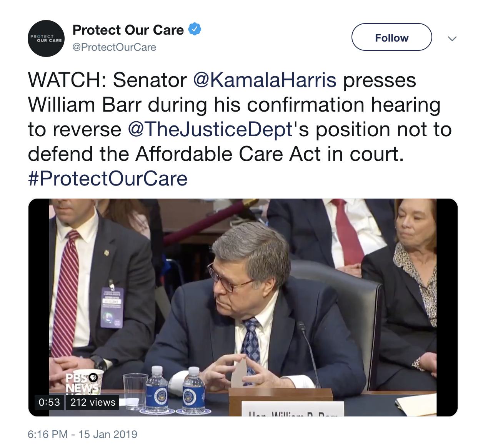Follow the Protect Our Care account
Image resolution: width=483 pixels, height=448 pixels.
pyautogui.click(x=391, y=37)
